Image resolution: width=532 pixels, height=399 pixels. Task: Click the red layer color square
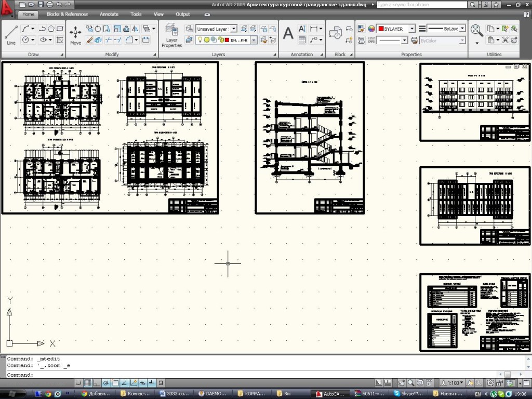click(227, 40)
